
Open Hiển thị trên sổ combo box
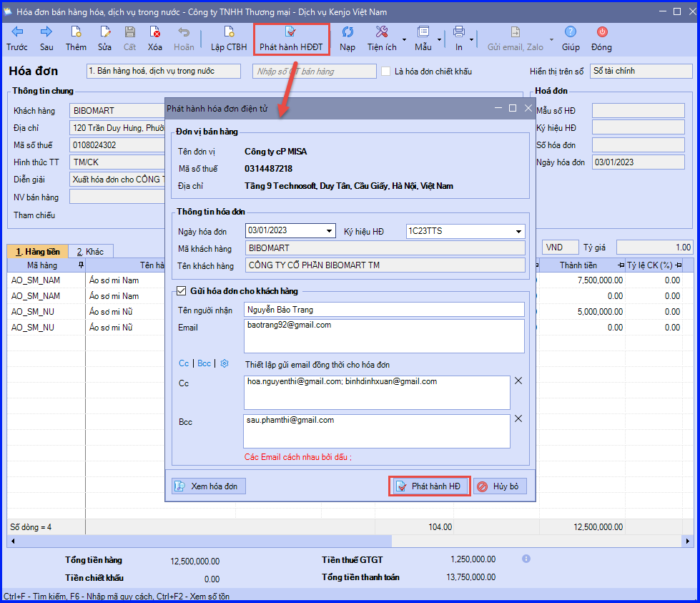coord(641,72)
